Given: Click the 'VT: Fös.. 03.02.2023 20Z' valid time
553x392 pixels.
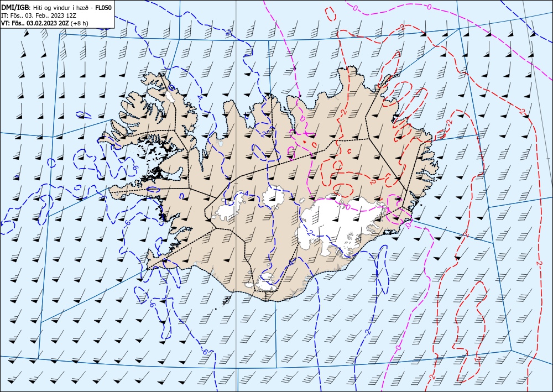Looking at the screenshot, I should 35,23.
